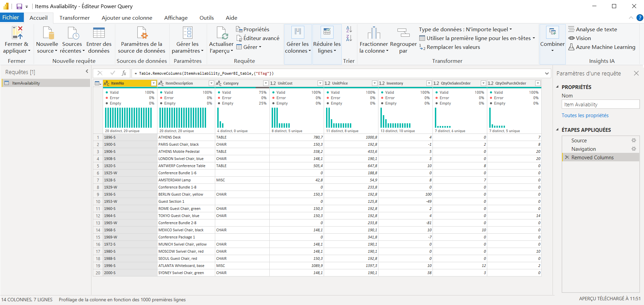Click the Regrouper par icon
Image resolution: width=644 pixels, height=305 pixels.
[403, 33]
